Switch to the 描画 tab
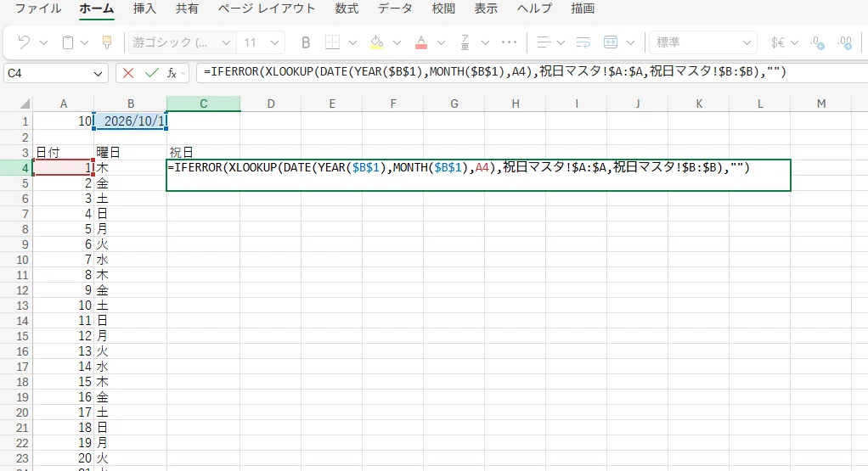 (583, 8)
